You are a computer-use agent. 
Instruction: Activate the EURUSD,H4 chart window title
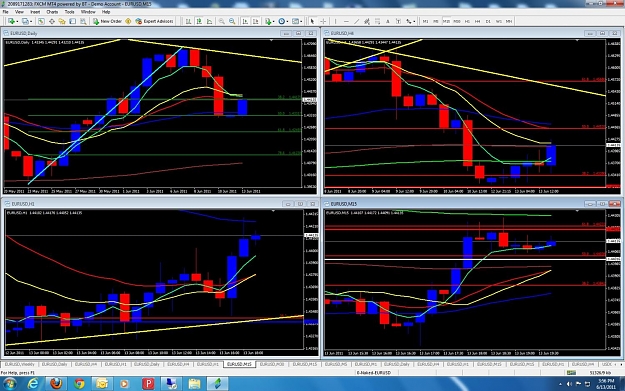[342, 33]
